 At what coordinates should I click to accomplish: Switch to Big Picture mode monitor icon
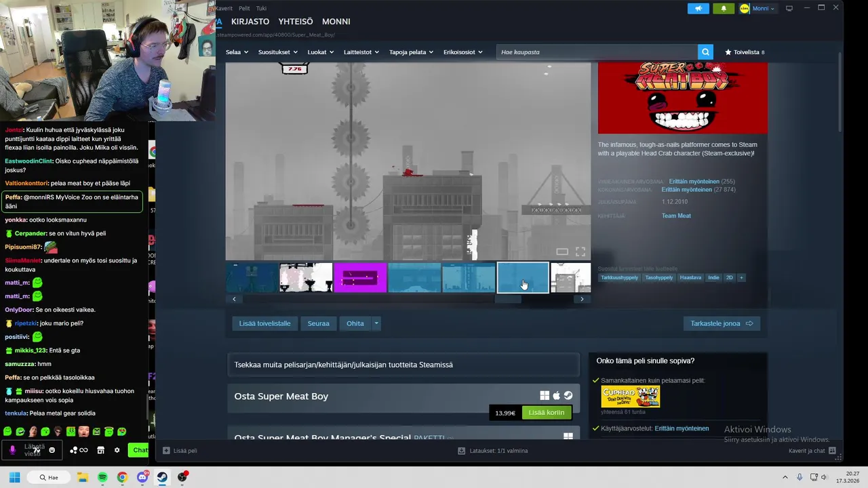click(789, 8)
